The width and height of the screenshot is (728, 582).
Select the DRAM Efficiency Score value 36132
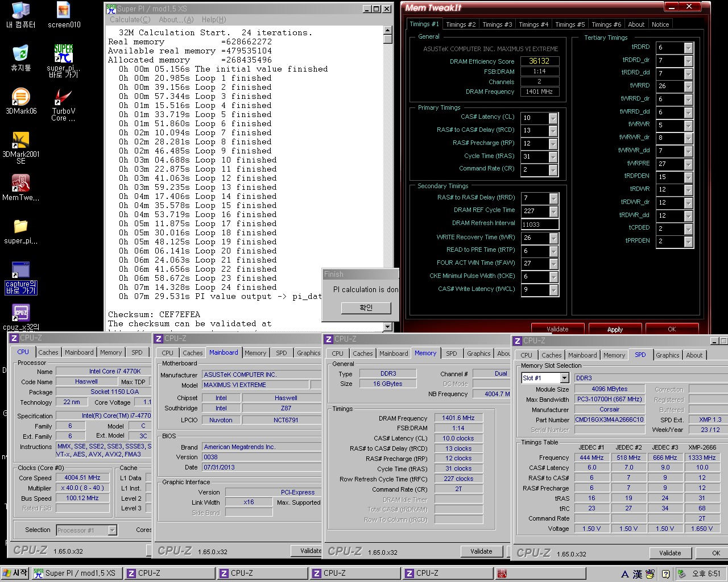[539, 61]
